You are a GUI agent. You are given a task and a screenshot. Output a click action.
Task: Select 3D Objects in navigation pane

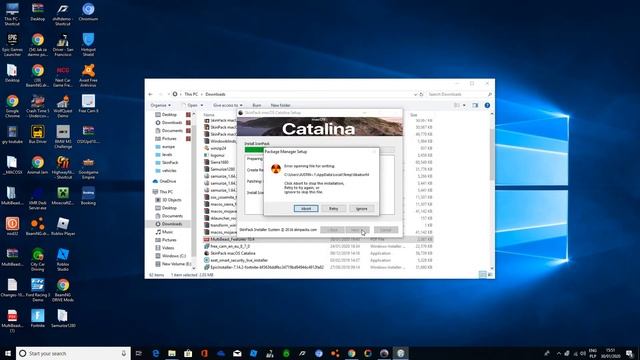[x=171, y=200]
